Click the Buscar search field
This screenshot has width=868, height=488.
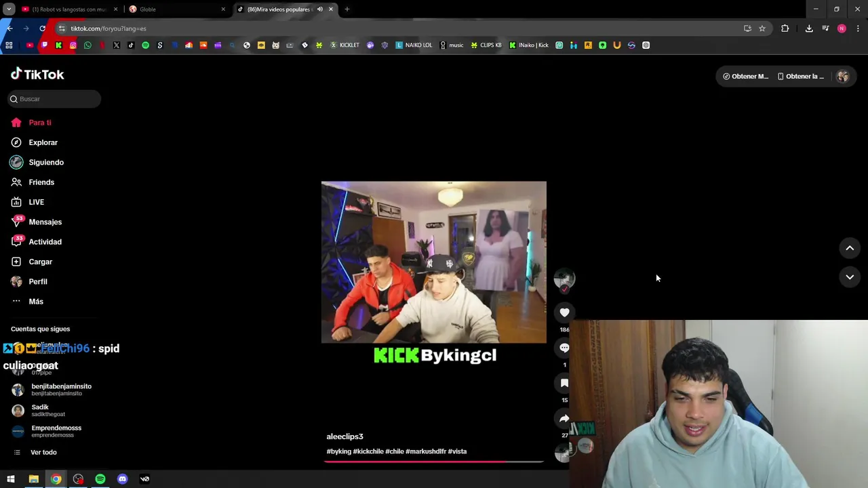54,99
